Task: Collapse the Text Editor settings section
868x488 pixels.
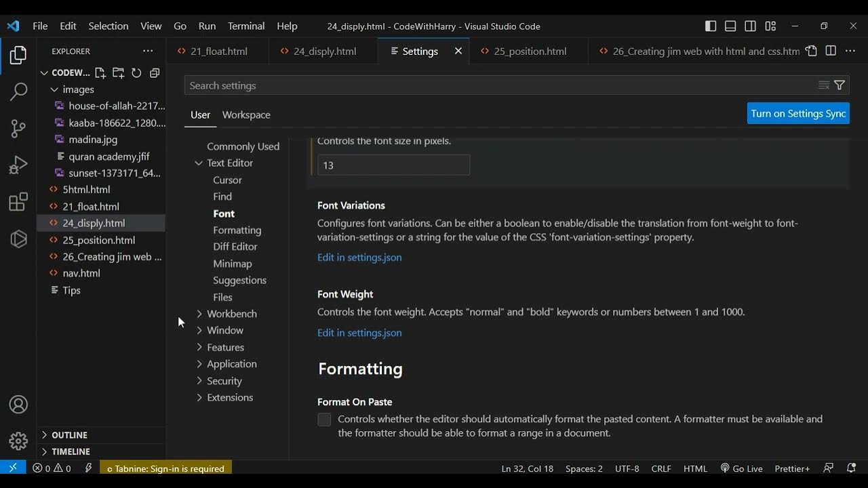Action: [199, 163]
